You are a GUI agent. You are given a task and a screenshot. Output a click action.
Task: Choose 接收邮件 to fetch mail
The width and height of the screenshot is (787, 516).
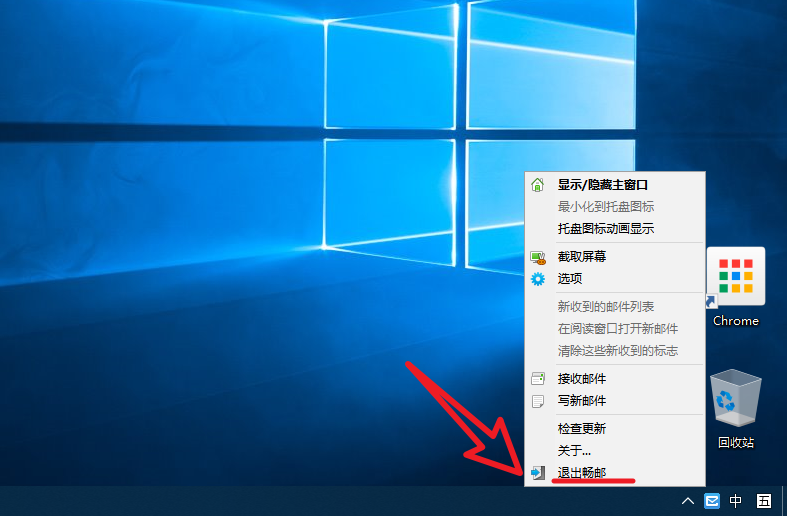615,378
